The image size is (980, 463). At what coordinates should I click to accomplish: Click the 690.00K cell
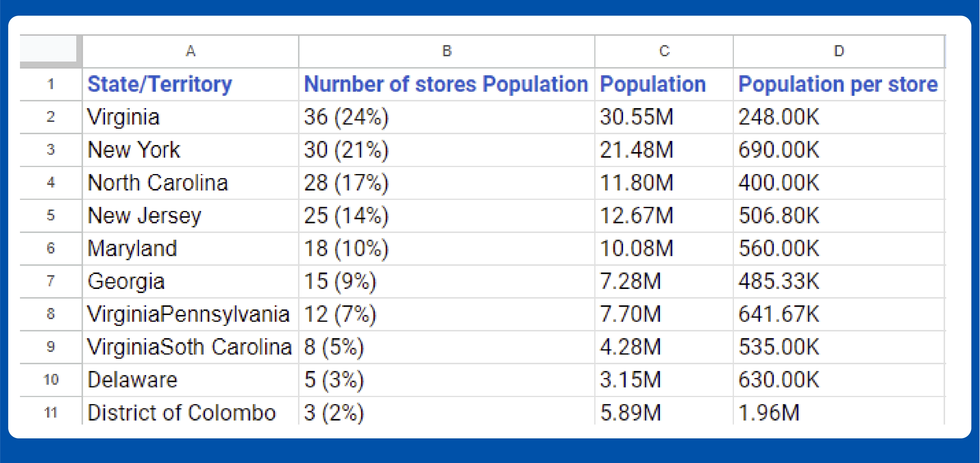pos(839,150)
